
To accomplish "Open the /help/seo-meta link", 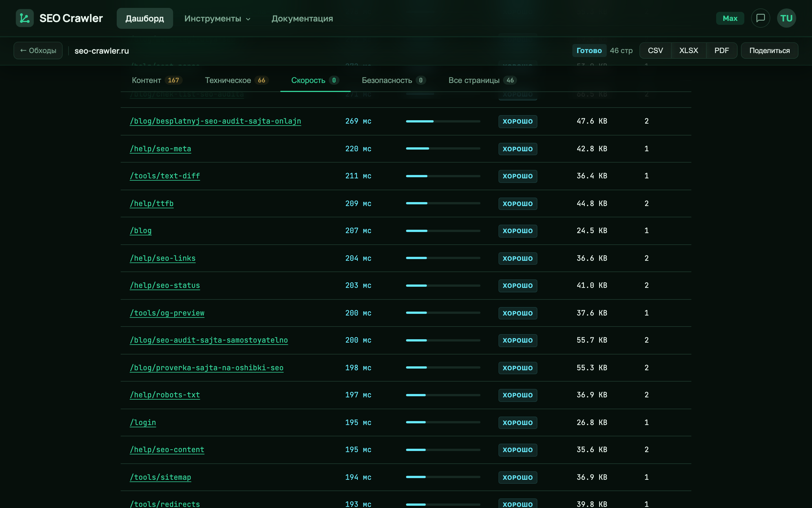I will click(x=160, y=149).
